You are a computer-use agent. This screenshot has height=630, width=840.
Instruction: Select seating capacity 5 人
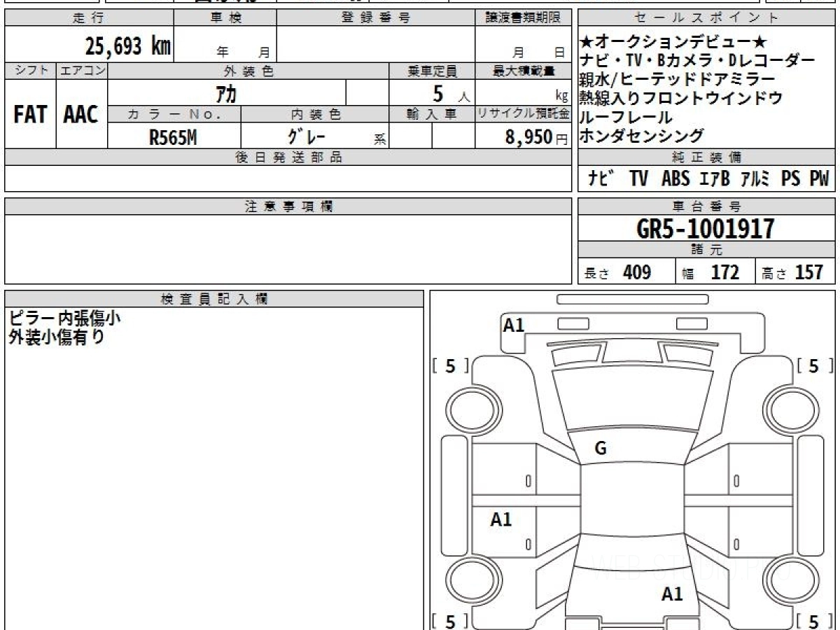coord(451,92)
